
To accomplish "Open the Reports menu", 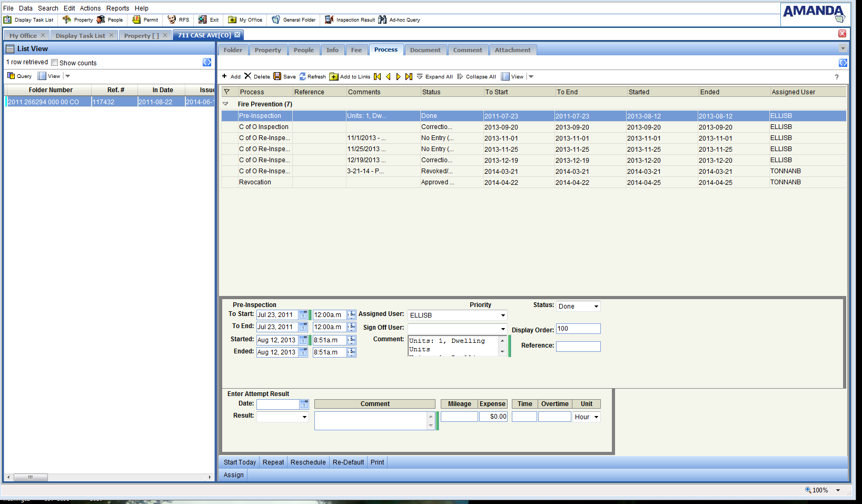I will pos(117,8).
